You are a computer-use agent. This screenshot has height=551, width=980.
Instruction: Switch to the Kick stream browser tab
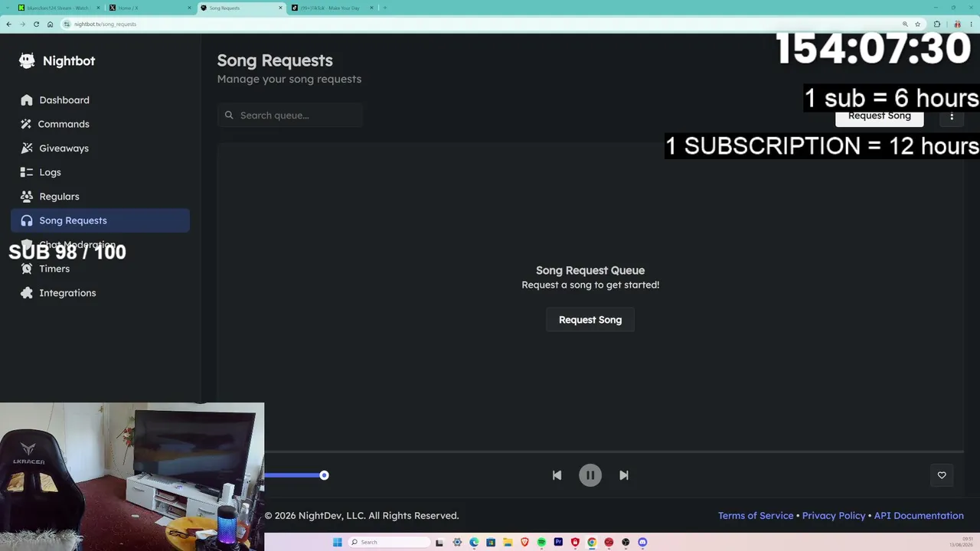tap(58, 8)
